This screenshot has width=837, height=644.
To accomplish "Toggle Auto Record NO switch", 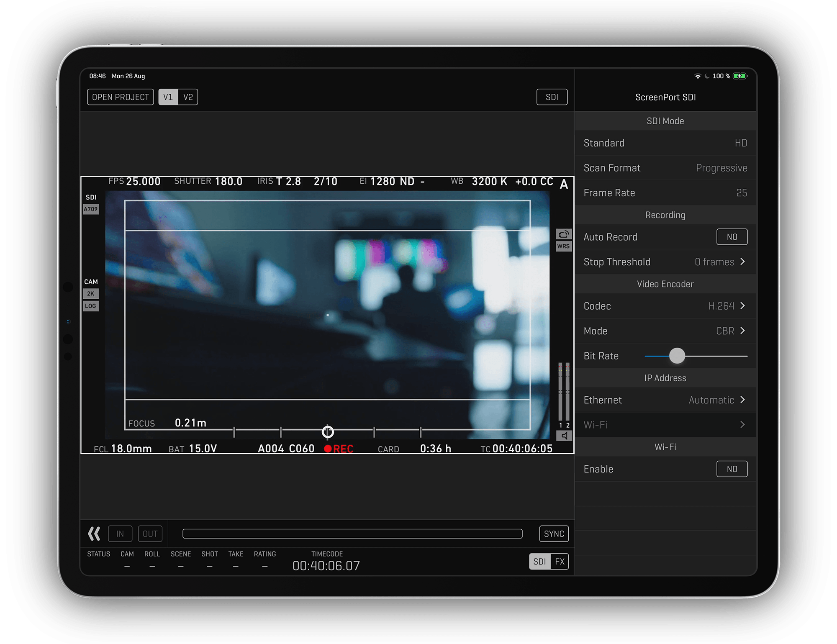I will pyautogui.click(x=729, y=237).
